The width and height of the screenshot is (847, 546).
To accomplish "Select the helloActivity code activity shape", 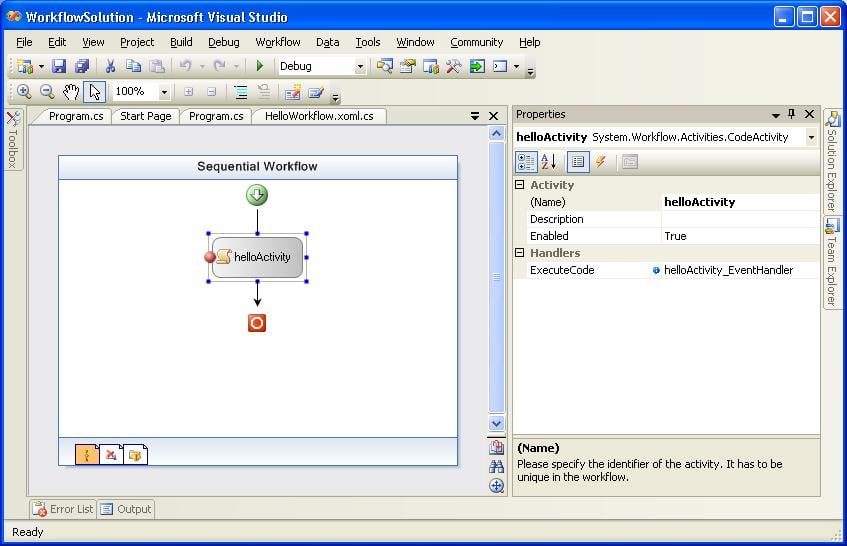I will (x=258, y=257).
